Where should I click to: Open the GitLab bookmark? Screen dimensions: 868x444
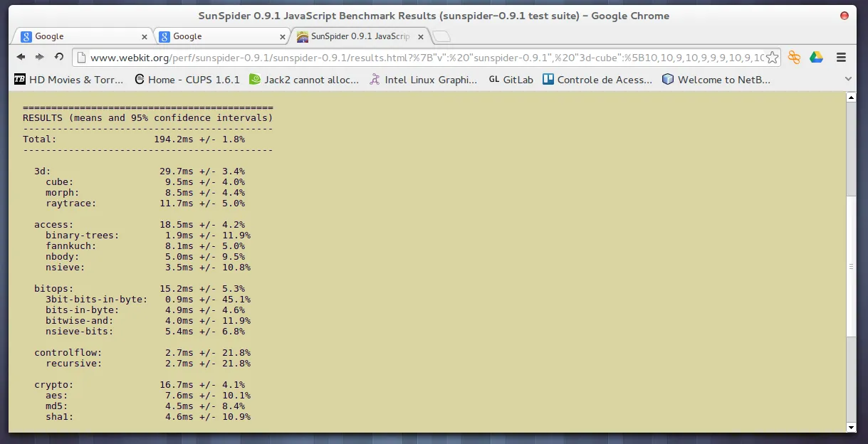[x=511, y=80]
